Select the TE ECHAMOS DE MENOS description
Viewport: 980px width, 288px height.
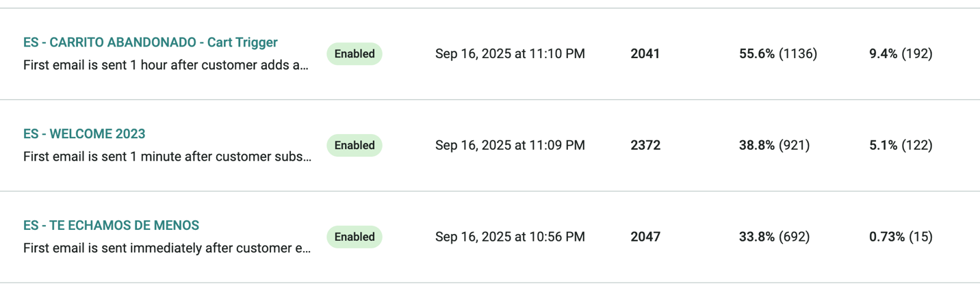tap(168, 249)
